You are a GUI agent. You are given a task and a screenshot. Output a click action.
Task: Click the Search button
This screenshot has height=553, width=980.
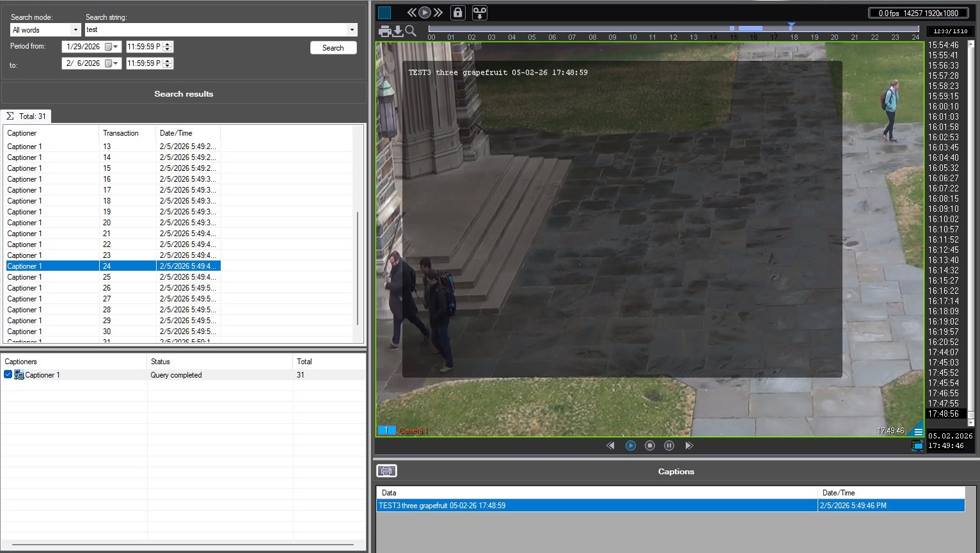333,48
